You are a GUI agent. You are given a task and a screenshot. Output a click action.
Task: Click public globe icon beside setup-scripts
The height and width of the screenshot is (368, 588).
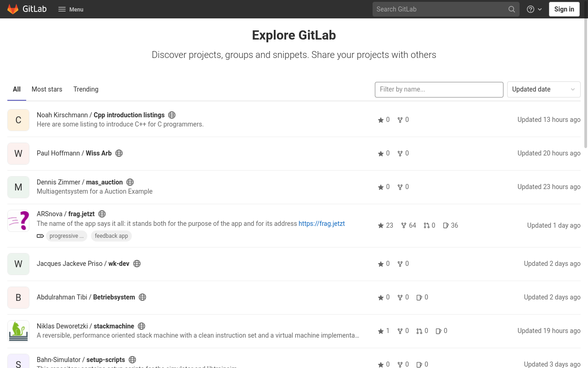point(132,360)
